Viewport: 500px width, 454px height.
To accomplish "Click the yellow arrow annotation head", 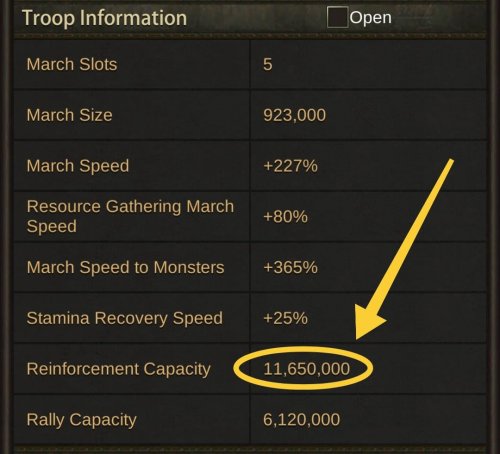I will [x=368, y=320].
